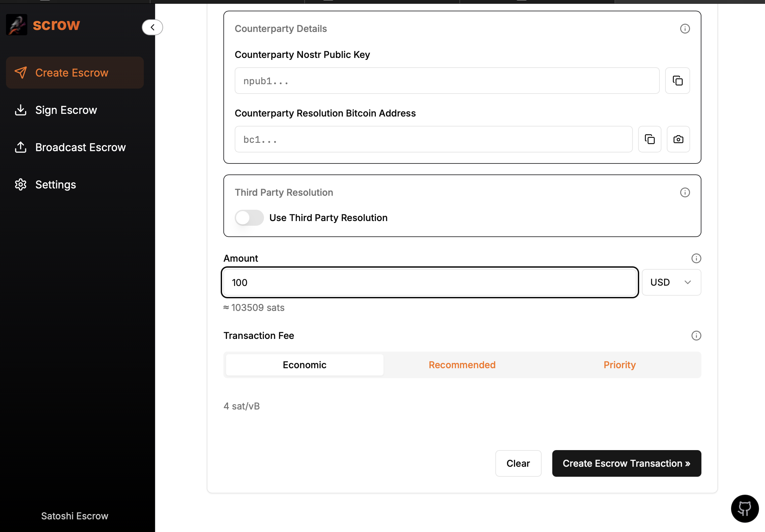This screenshot has height=532, width=765.
Task: Open the Amount info icon
Action: point(696,258)
